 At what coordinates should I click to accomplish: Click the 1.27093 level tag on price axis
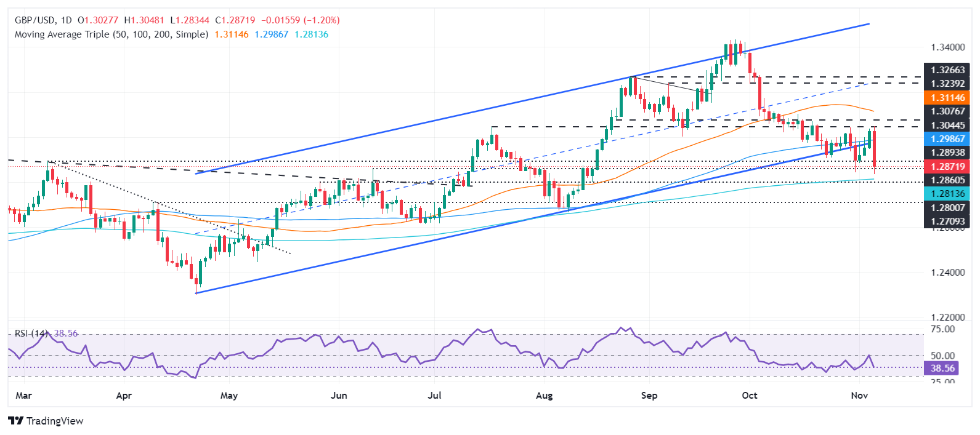click(947, 221)
